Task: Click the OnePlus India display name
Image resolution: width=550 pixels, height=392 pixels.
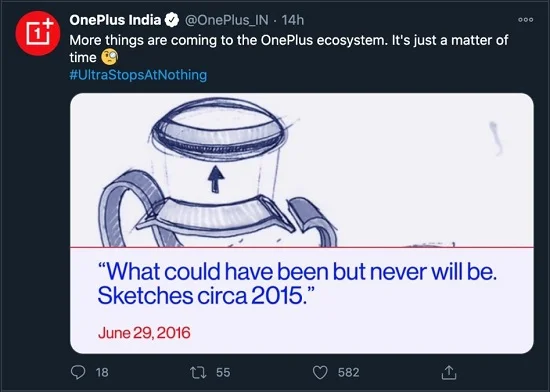Action: (x=115, y=20)
